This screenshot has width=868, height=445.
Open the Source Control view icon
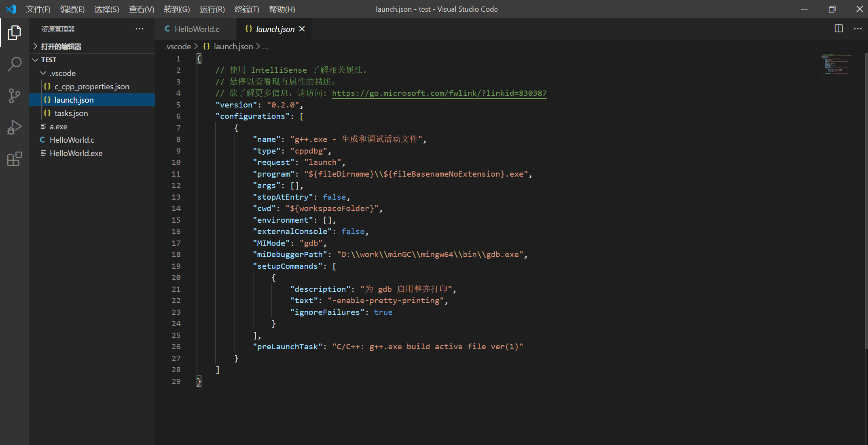(x=15, y=96)
